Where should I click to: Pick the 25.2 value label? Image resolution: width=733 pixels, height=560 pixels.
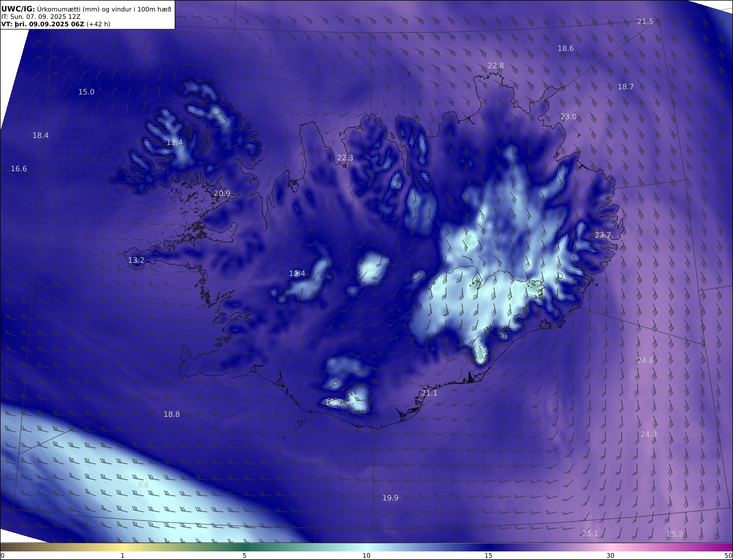pos(676,534)
